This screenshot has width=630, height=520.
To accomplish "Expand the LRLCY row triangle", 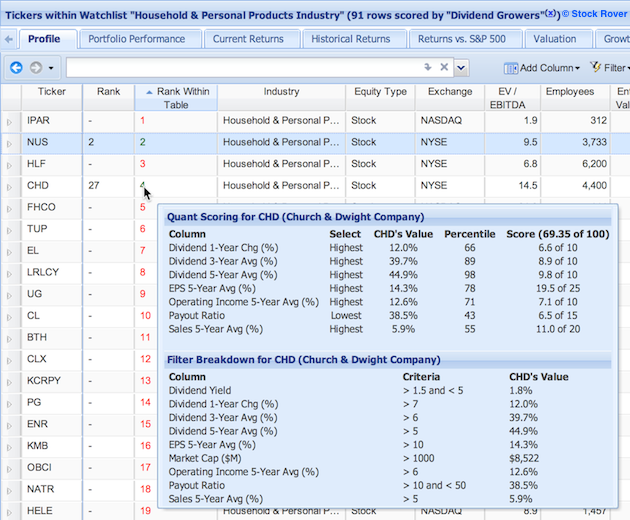I will tap(9, 274).
